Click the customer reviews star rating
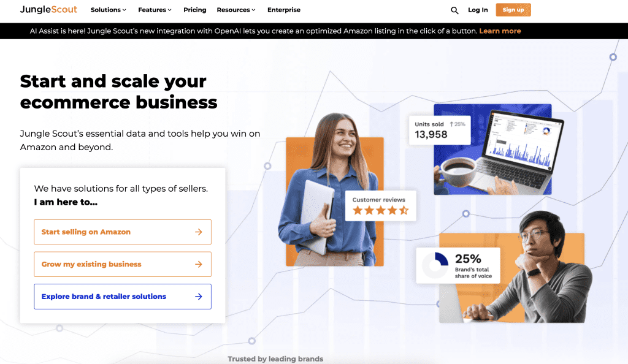Image resolution: width=628 pixels, height=364 pixels. tap(380, 210)
